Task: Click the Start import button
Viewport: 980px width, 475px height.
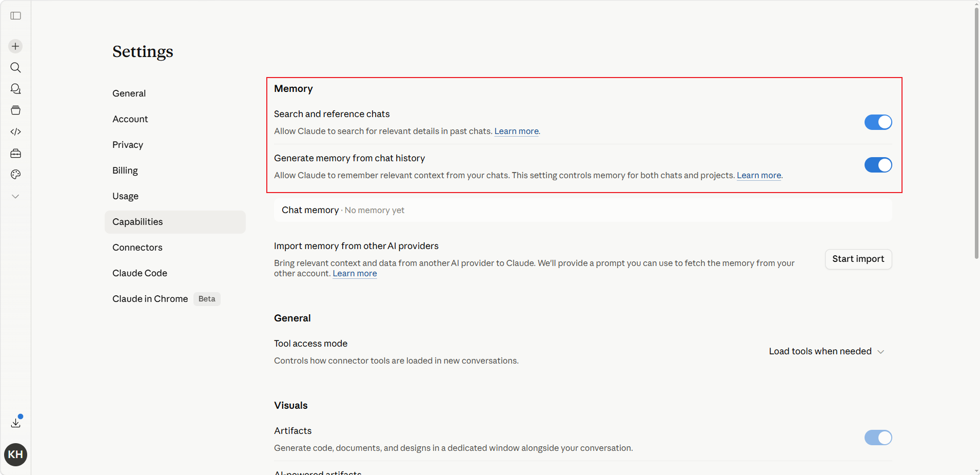Action: [858, 259]
